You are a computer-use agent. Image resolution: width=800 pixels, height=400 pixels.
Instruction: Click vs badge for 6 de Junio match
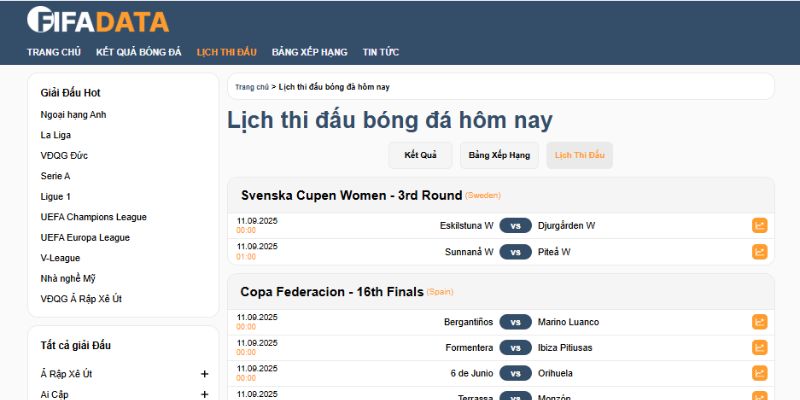[x=515, y=373]
